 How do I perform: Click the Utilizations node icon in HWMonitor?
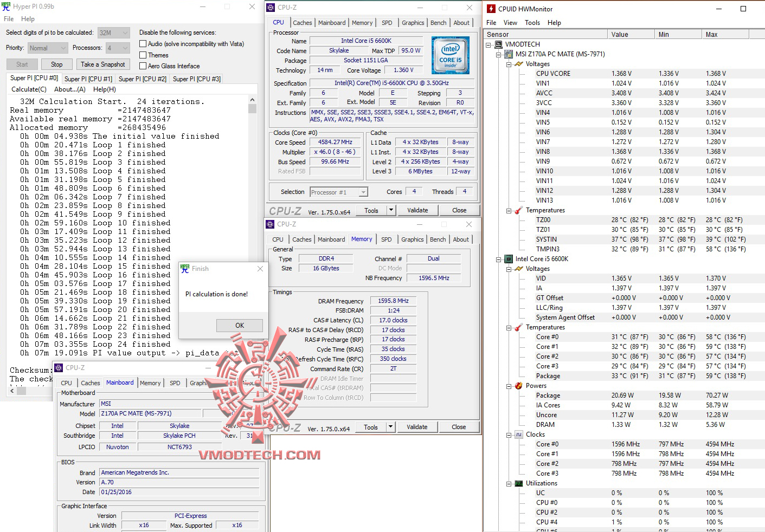[519, 483]
